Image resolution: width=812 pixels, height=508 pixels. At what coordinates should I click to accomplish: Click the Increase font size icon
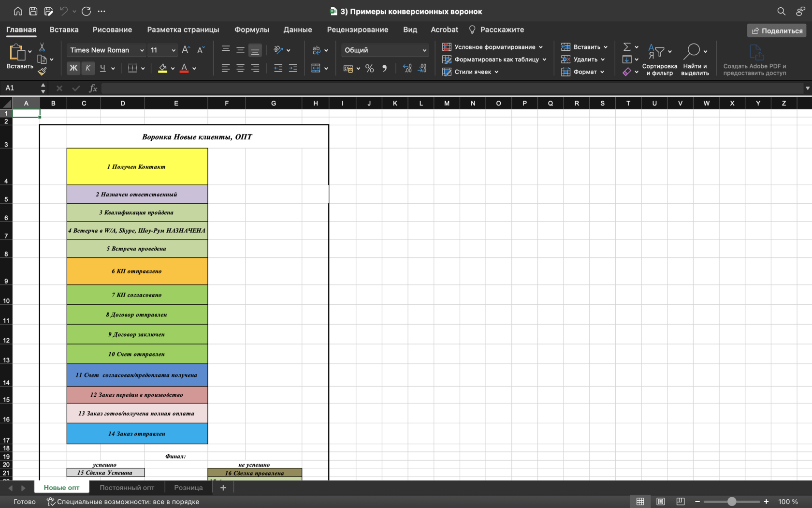pyautogui.click(x=186, y=50)
